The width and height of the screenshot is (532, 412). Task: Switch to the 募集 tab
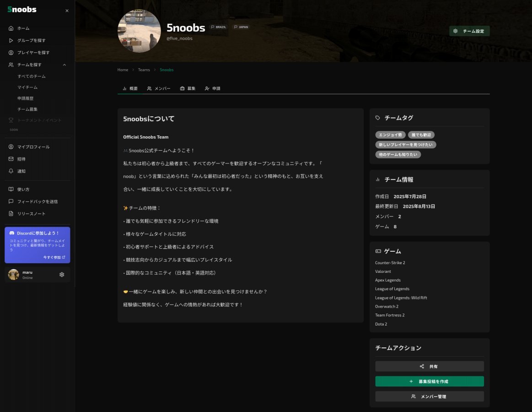(x=188, y=88)
